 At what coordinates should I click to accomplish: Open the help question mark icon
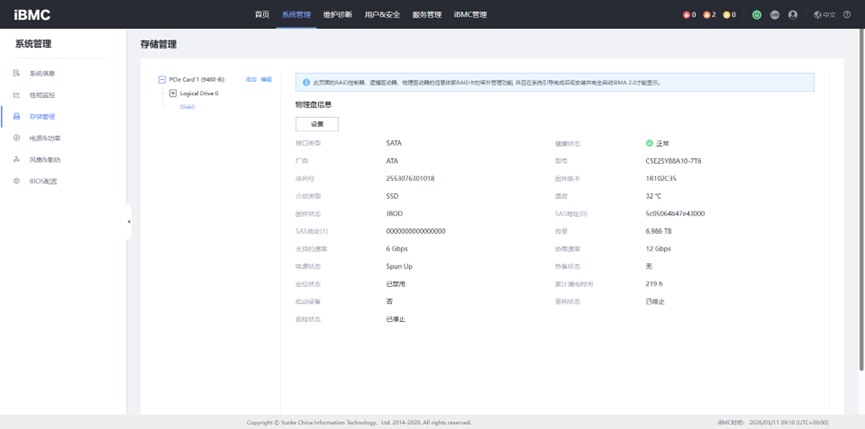click(x=848, y=15)
